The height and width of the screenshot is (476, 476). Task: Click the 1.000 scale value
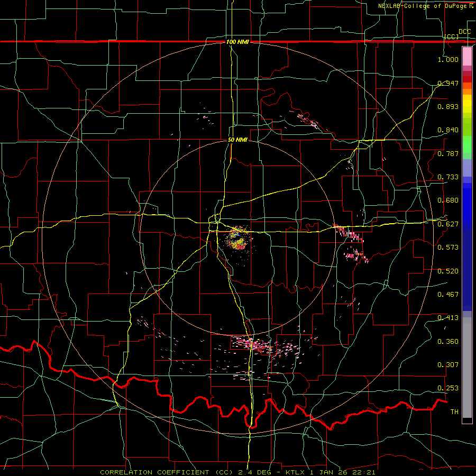pyautogui.click(x=448, y=59)
